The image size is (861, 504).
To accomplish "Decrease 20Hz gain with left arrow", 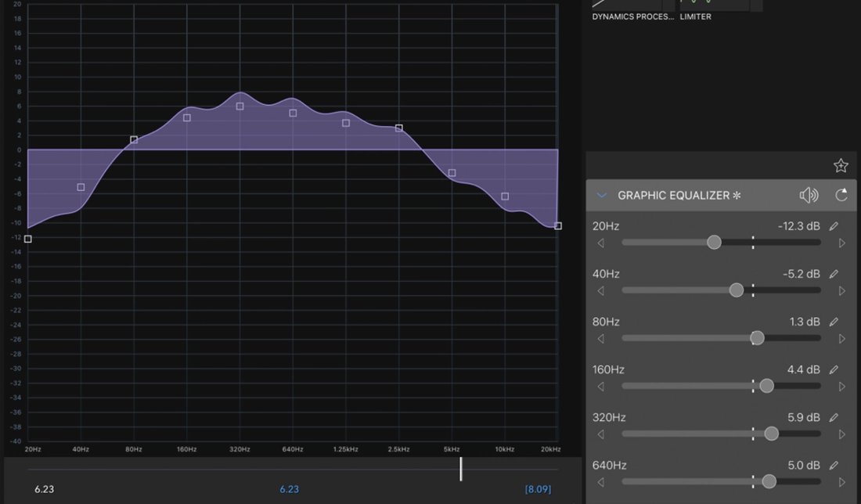I will [601, 243].
